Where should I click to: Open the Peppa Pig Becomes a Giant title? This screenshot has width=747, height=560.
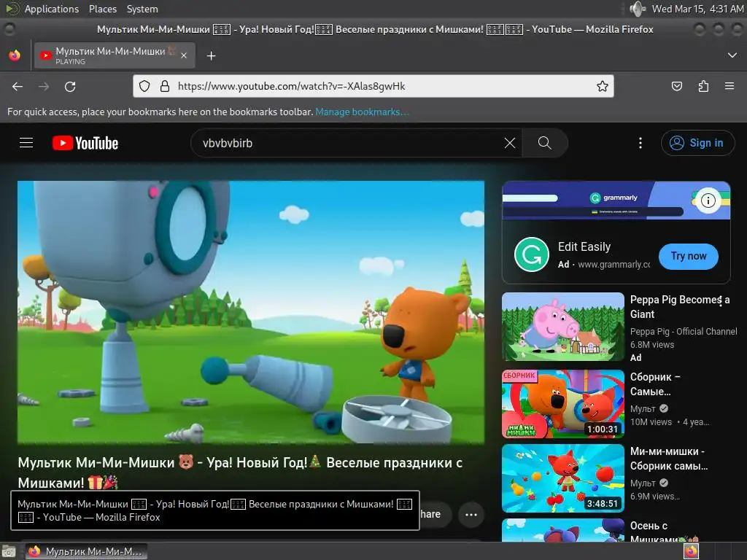point(680,307)
